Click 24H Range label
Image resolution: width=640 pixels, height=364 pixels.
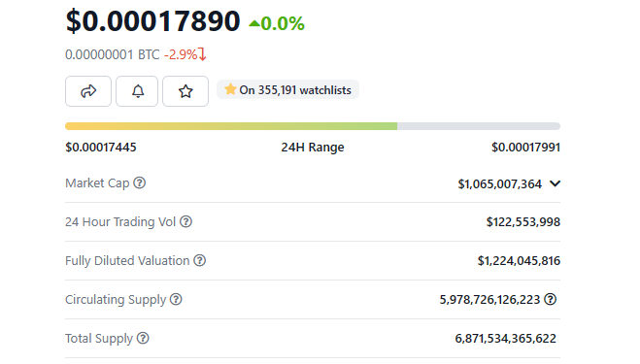tap(313, 147)
